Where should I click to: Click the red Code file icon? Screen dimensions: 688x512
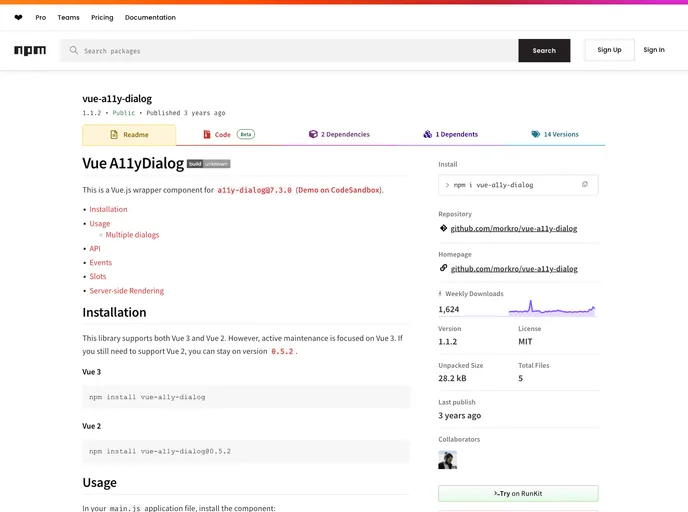click(x=207, y=134)
